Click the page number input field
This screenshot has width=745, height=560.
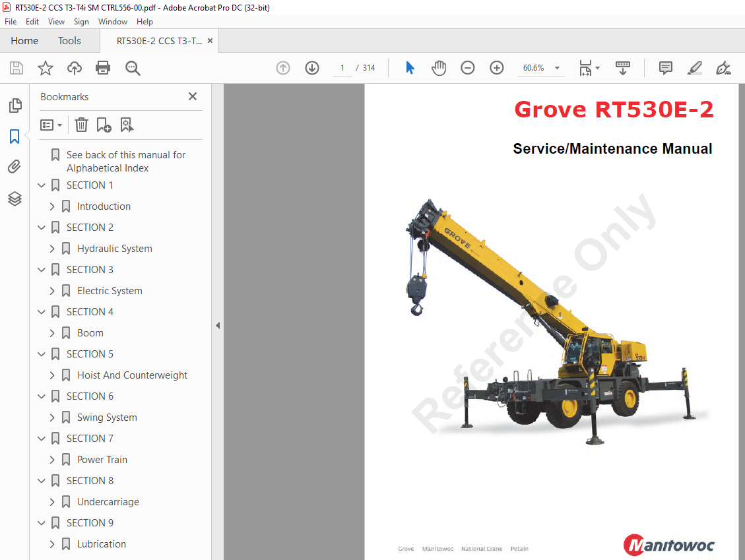(342, 68)
